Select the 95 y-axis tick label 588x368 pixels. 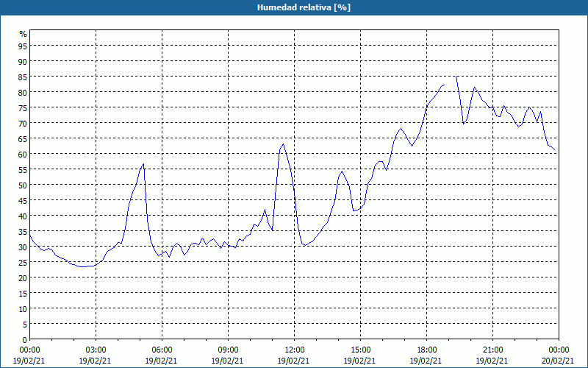pos(24,46)
